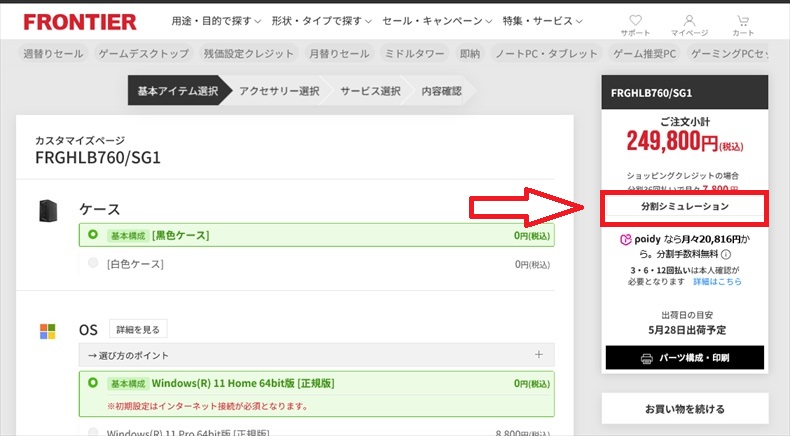Viewport: 790px width, 436px height.
Task: Click the ケース section heading
Action: 99,209
